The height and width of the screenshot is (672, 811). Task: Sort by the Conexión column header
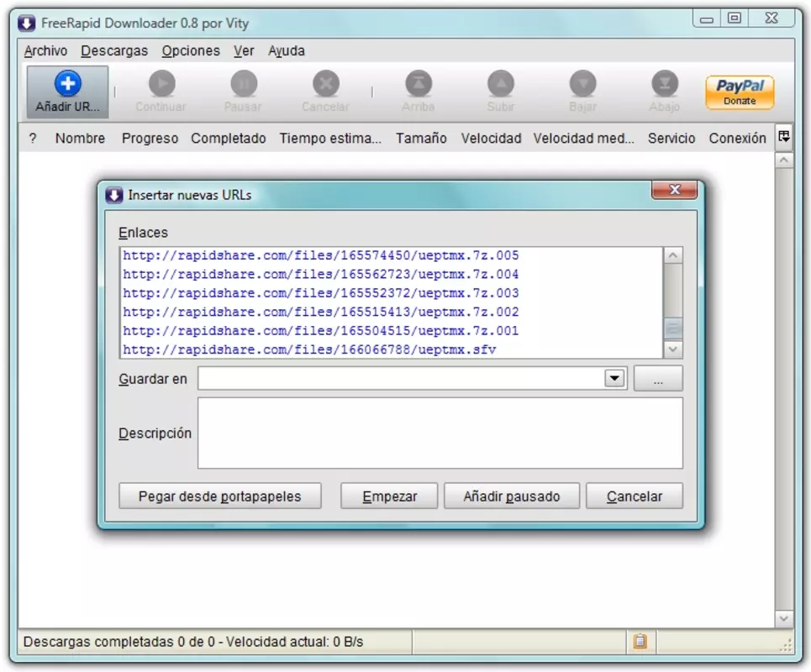click(x=738, y=138)
